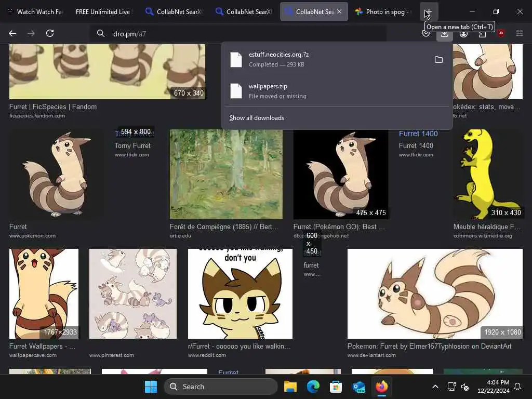Click the www.pinterest.com source text
532x399 pixels.
coord(112,355)
